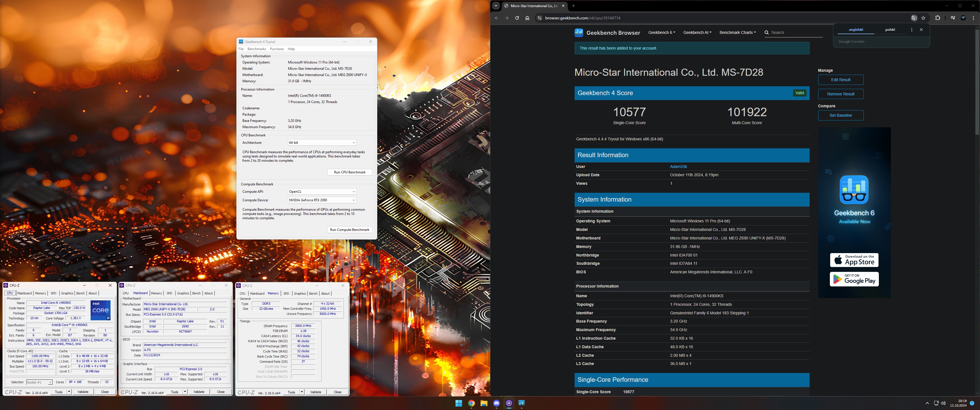
Task: Open the Compute API OpenCL dropdown
Action: (x=322, y=192)
